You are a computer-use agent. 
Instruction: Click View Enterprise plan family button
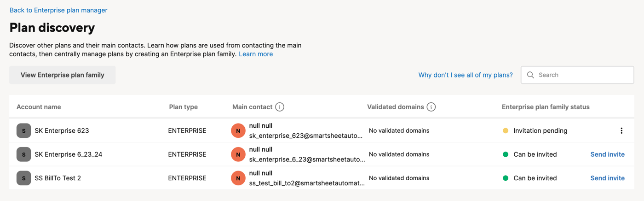tap(63, 75)
